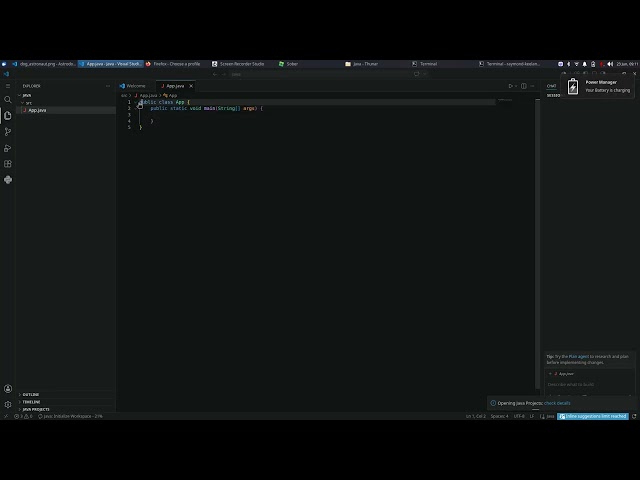
Task: Open the notification bell in the system tray
Action: click(x=584, y=64)
